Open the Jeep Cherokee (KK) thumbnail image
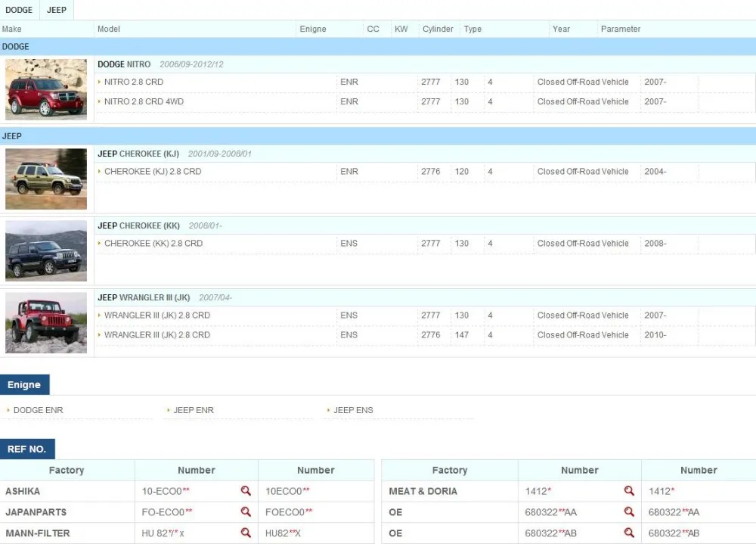The width and height of the screenshot is (756, 544). 46,250
